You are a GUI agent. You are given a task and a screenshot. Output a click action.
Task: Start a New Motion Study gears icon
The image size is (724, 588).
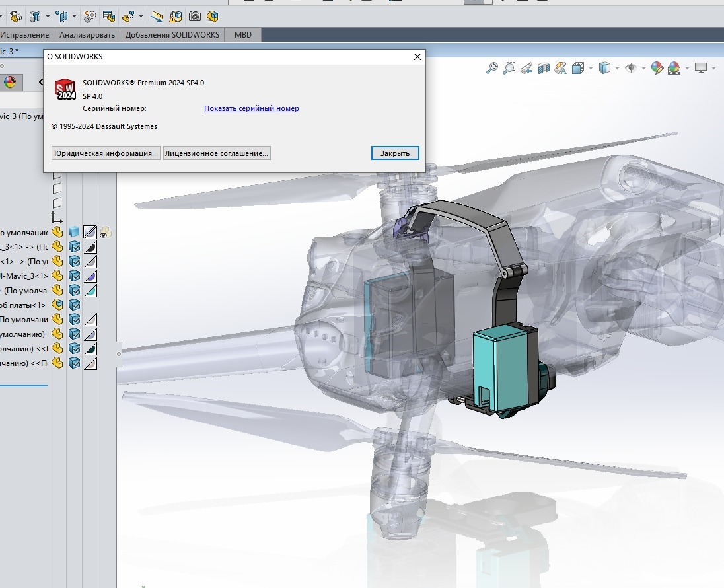[90, 17]
